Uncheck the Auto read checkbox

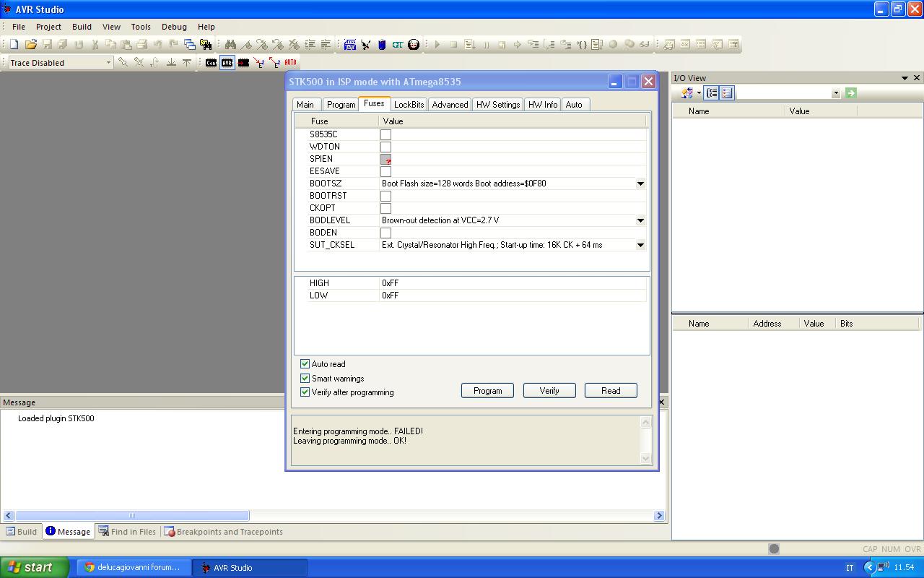tap(305, 364)
